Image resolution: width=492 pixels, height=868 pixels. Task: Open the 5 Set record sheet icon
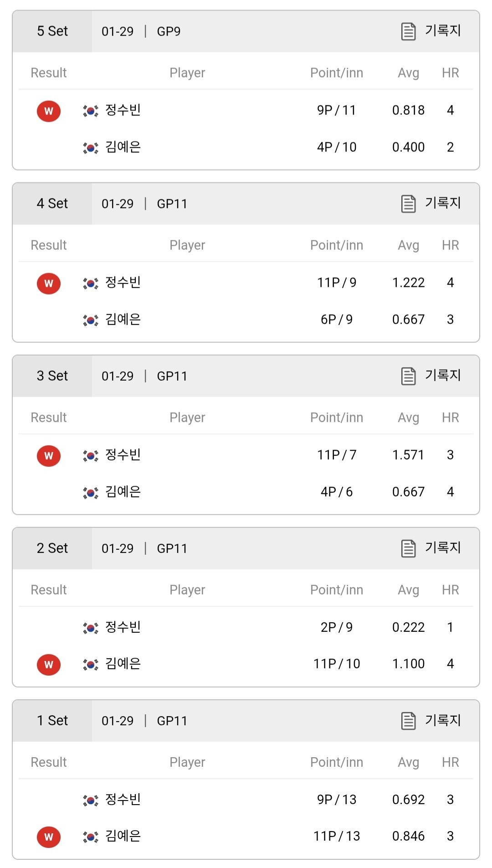click(408, 31)
